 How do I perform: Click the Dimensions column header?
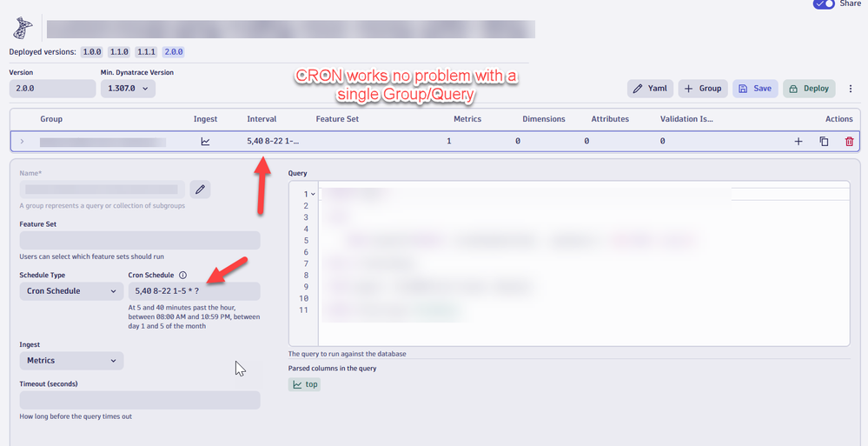(544, 119)
